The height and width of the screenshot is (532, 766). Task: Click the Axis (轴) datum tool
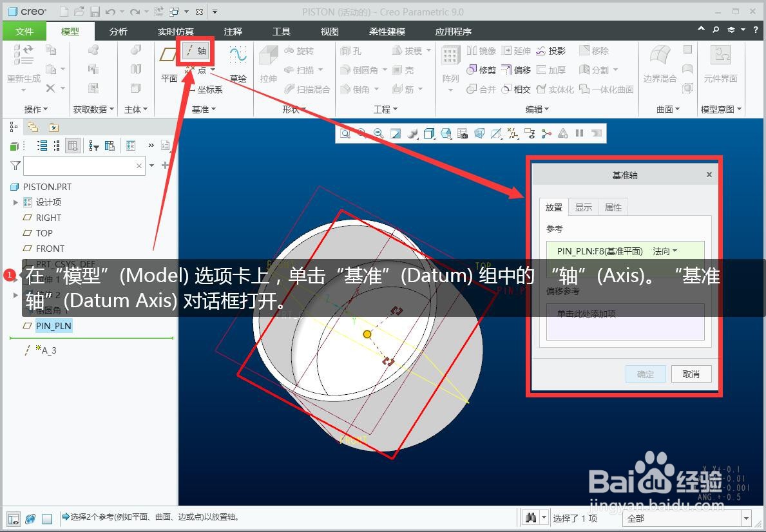[x=197, y=51]
